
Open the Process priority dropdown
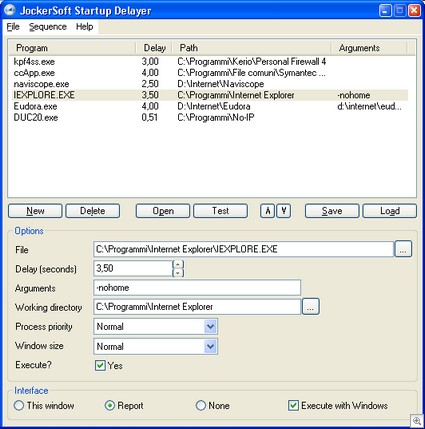[x=210, y=326]
